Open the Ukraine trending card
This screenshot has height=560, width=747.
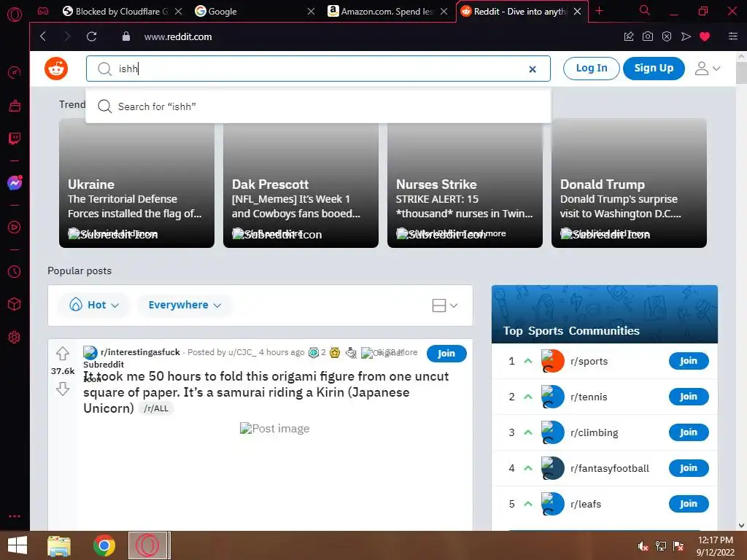tap(136, 183)
